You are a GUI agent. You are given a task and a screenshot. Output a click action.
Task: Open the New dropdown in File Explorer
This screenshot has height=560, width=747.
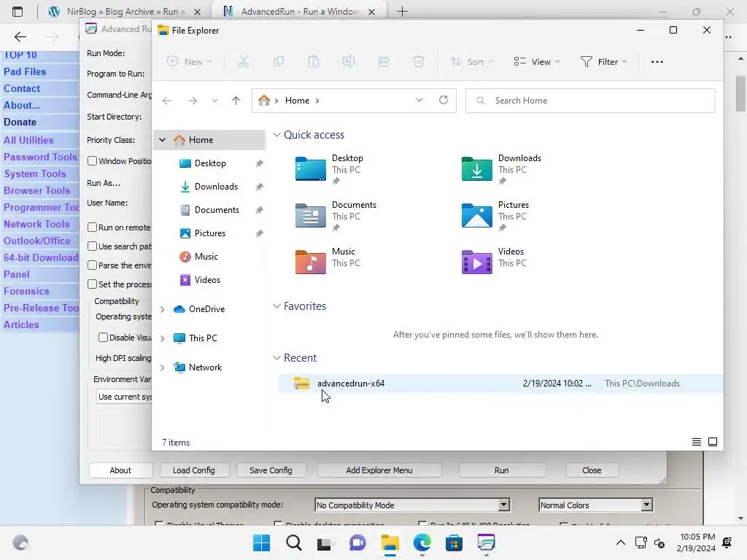coord(189,61)
